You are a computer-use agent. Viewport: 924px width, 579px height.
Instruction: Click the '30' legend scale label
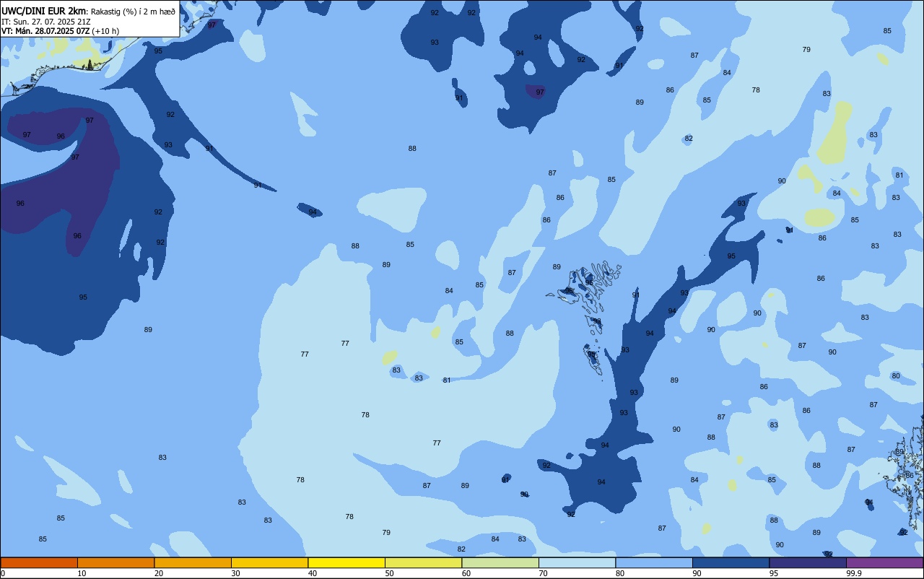235,573
